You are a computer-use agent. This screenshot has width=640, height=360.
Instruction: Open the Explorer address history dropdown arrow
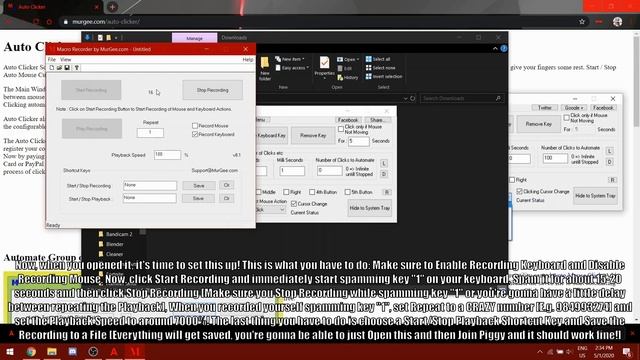tap(405, 98)
